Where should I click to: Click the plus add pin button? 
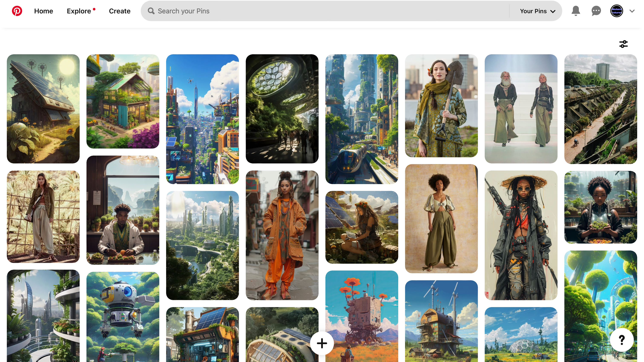click(322, 343)
